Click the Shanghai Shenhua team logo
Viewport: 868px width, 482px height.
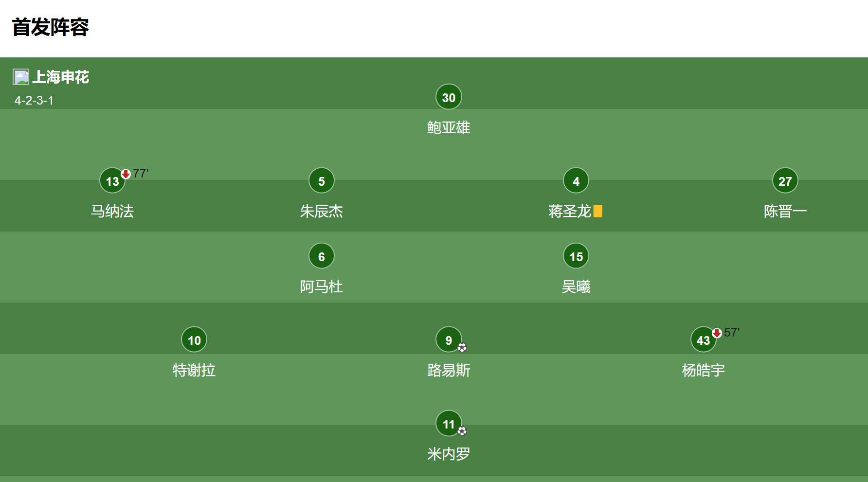21,77
